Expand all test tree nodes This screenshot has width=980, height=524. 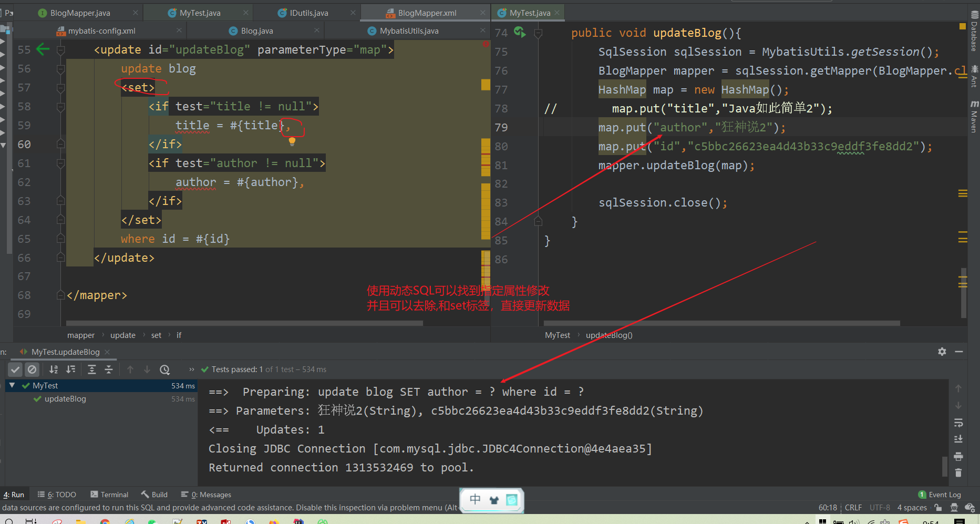coord(92,369)
